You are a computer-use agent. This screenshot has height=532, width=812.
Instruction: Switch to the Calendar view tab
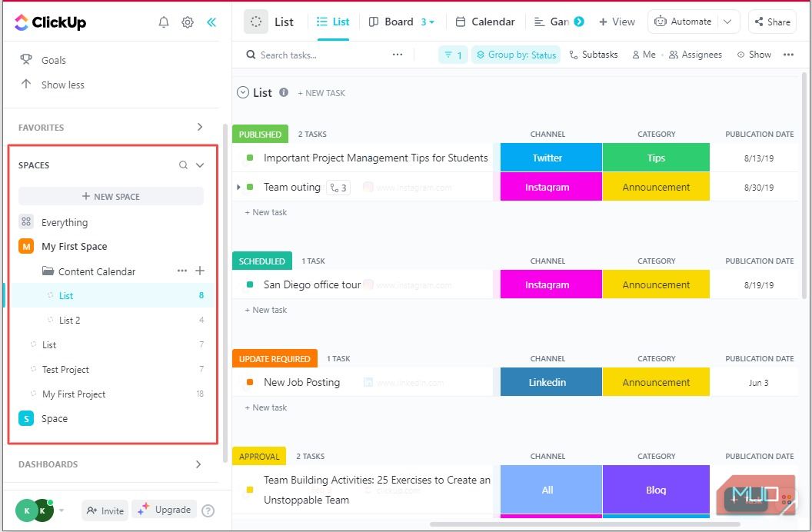click(484, 22)
